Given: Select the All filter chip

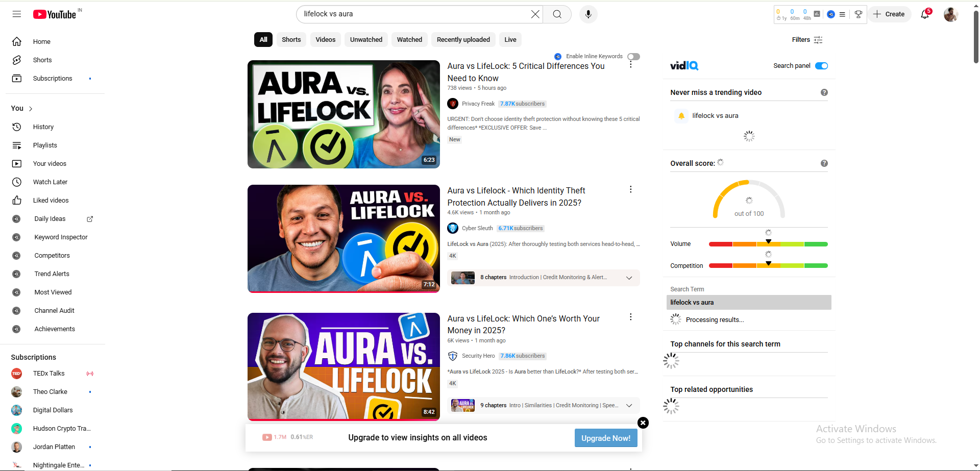Looking at the screenshot, I should (263, 40).
